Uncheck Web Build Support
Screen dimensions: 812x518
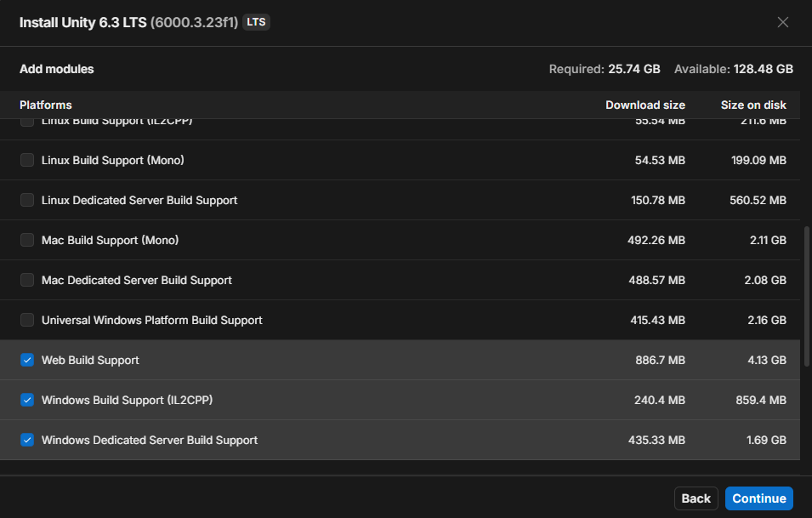27,360
